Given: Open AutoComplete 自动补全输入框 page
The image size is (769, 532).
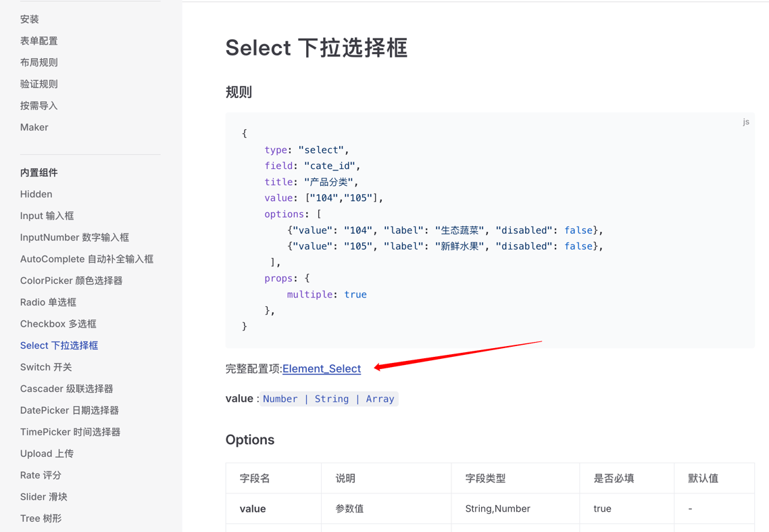Looking at the screenshot, I should click(x=86, y=259).
